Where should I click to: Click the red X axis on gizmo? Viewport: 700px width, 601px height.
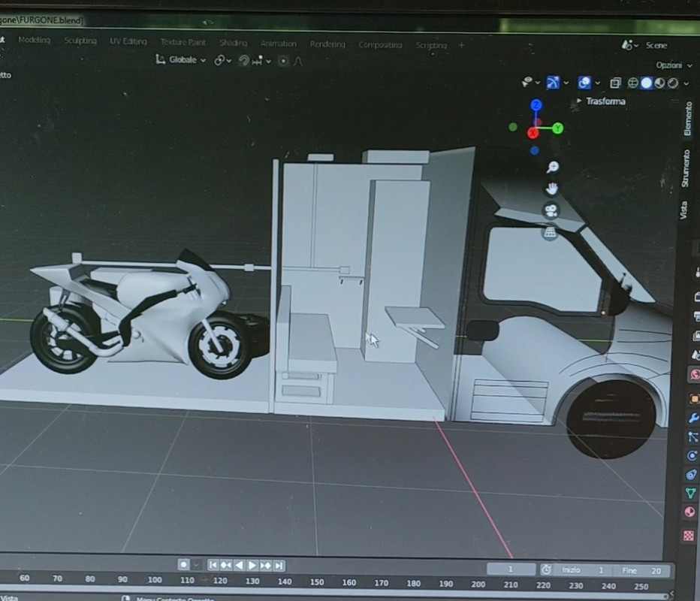(533, 133)
